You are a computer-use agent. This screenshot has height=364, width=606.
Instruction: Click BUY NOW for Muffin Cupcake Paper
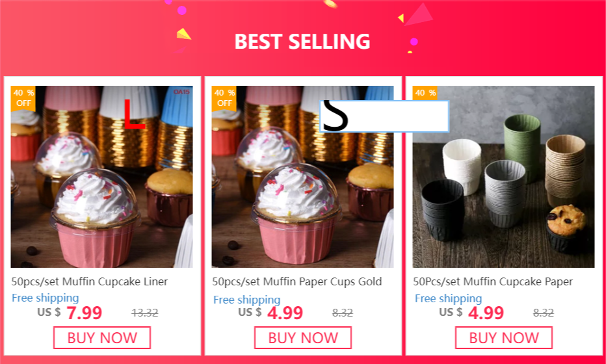coord(504,338)
